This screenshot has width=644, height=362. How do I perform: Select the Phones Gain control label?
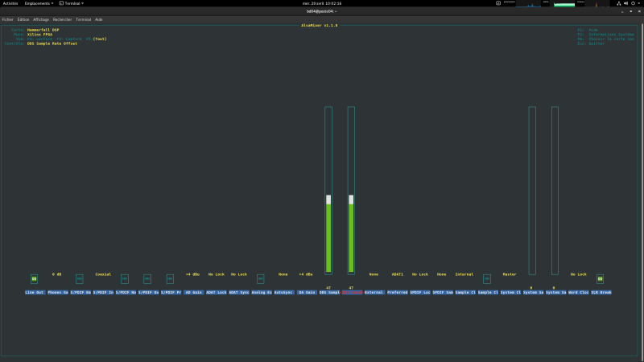(57, 292)
